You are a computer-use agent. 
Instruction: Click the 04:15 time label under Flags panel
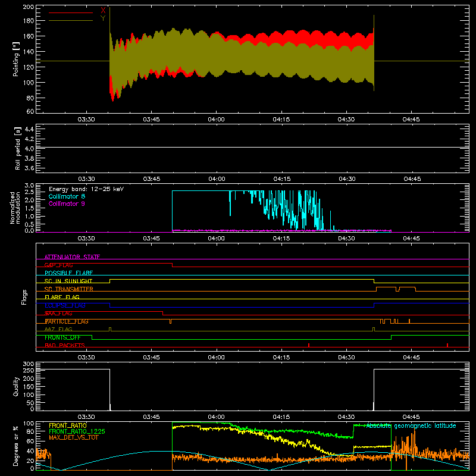click(x=281, y=358)
